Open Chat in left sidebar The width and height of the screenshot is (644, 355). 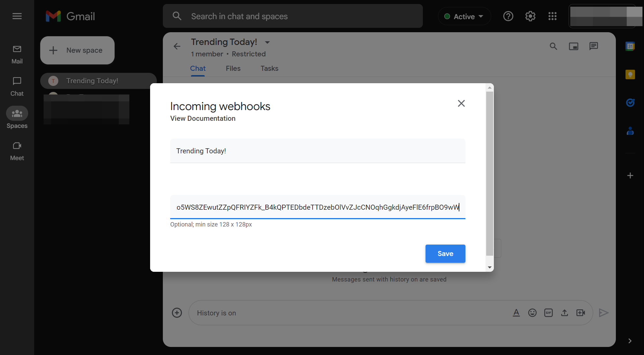pos(17,87)
